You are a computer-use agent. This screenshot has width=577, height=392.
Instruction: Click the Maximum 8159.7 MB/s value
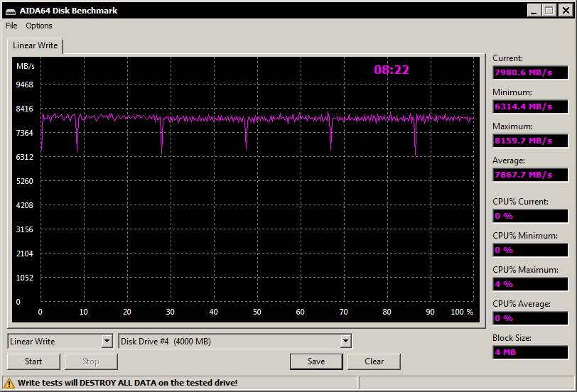530,141
